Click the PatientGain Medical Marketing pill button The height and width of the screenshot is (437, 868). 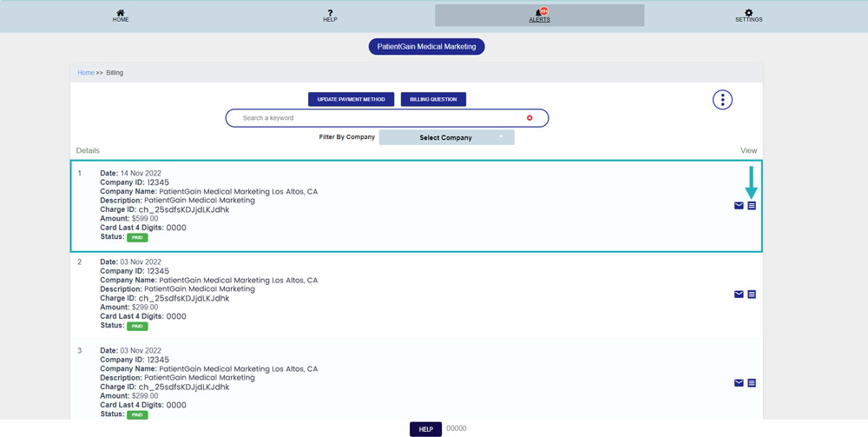click(427, 47)
